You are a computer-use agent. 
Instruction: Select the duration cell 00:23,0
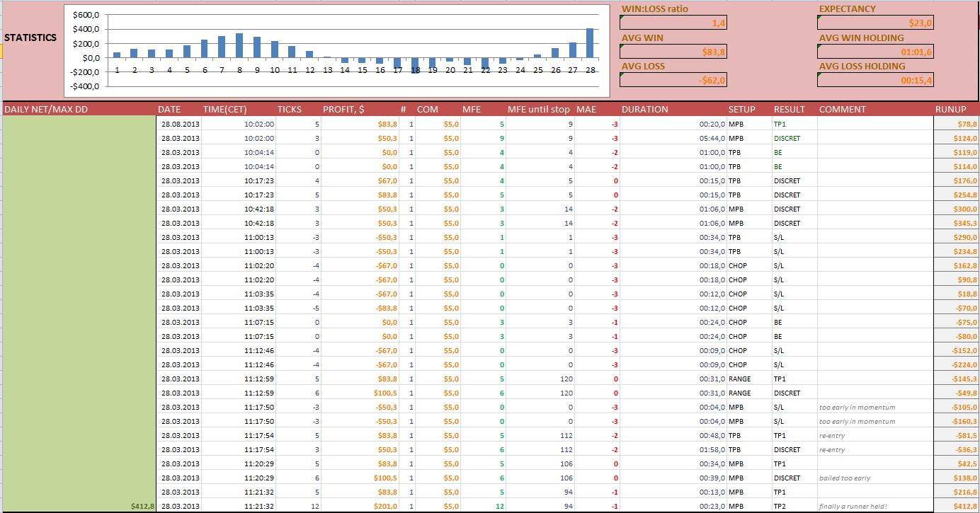673,506
